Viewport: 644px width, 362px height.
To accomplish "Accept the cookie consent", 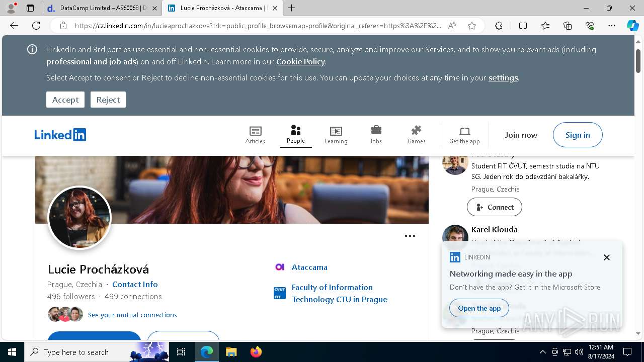I will (65, 100).
